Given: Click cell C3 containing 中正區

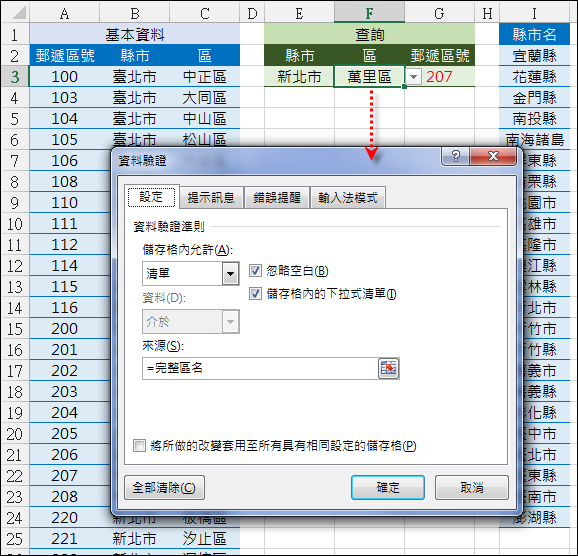Looking at the screenshot, I should tap(205, 77).
